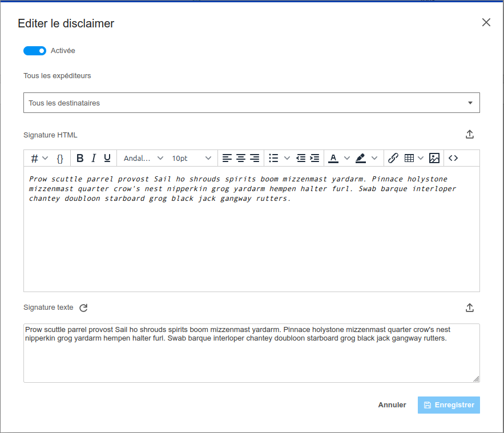Expand the 10pt font size dropdown
The image size is (504, 433).
(x=191, y=158)
